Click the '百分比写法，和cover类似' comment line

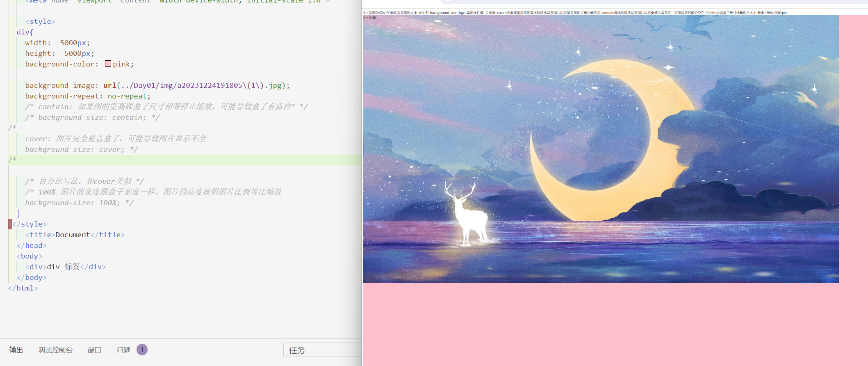84,181
